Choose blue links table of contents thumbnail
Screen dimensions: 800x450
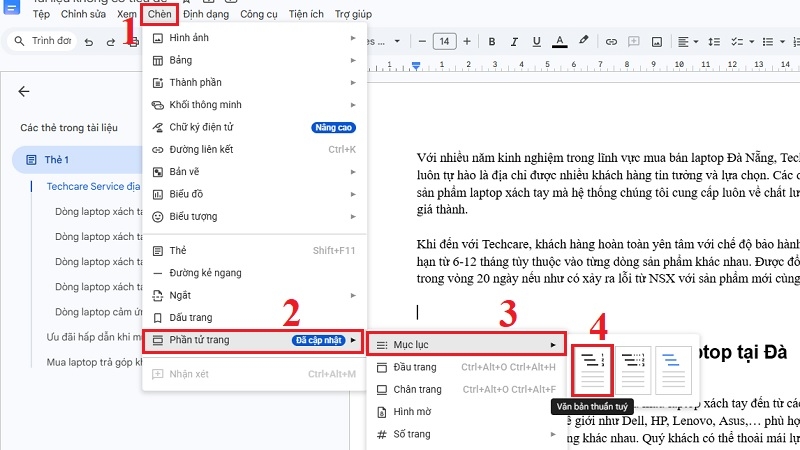pyautogui.click(x=673, y=370)
